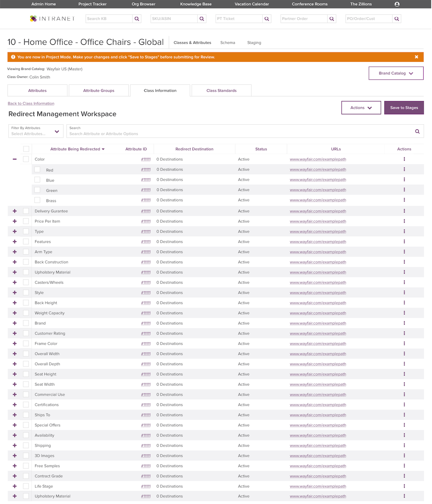Follow the Back to Class Information link

tap(31, 104)
